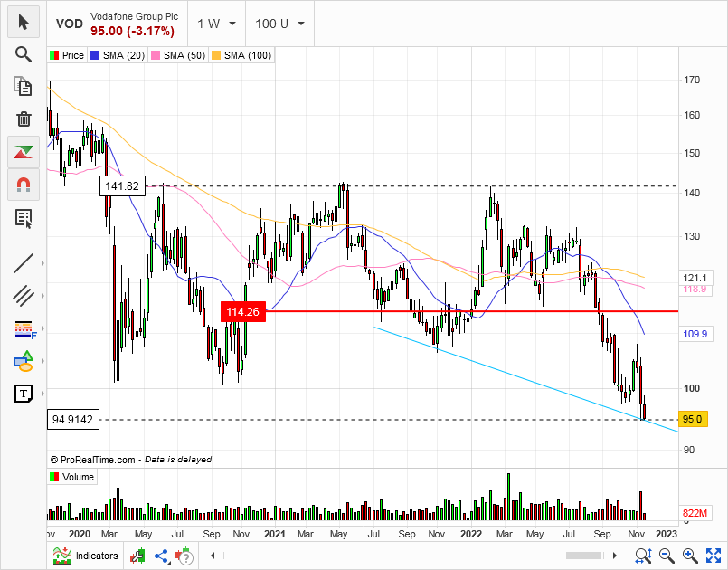Click the zoom in magnifier icon

tap(690, 556)
